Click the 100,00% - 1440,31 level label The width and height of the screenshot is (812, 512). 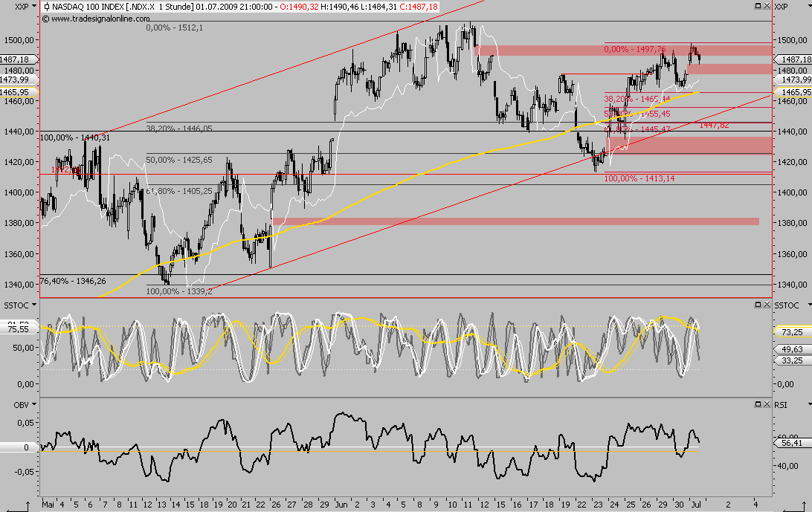(x=75, y=137)
